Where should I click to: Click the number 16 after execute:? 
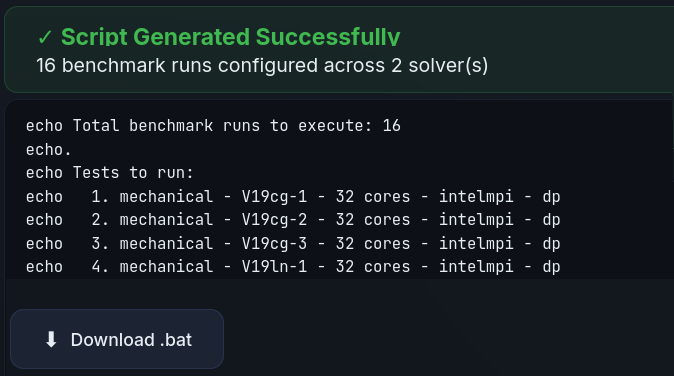[x=392, y=126]
